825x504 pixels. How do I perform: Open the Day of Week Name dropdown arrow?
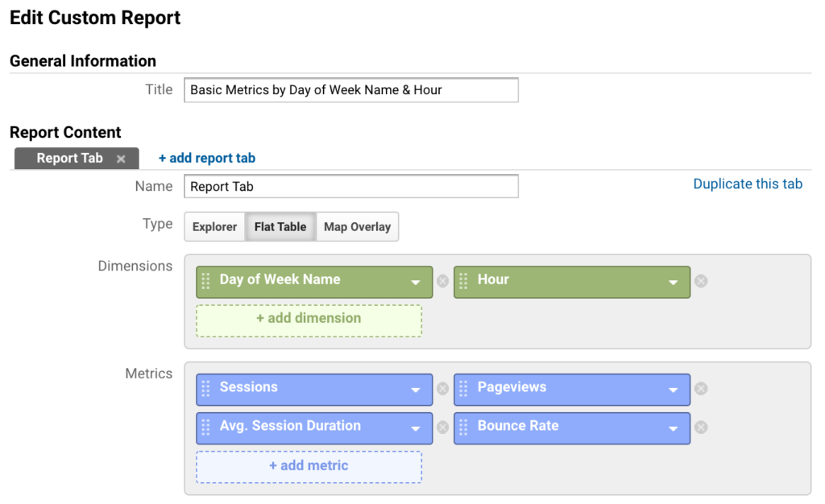[416, 283]
